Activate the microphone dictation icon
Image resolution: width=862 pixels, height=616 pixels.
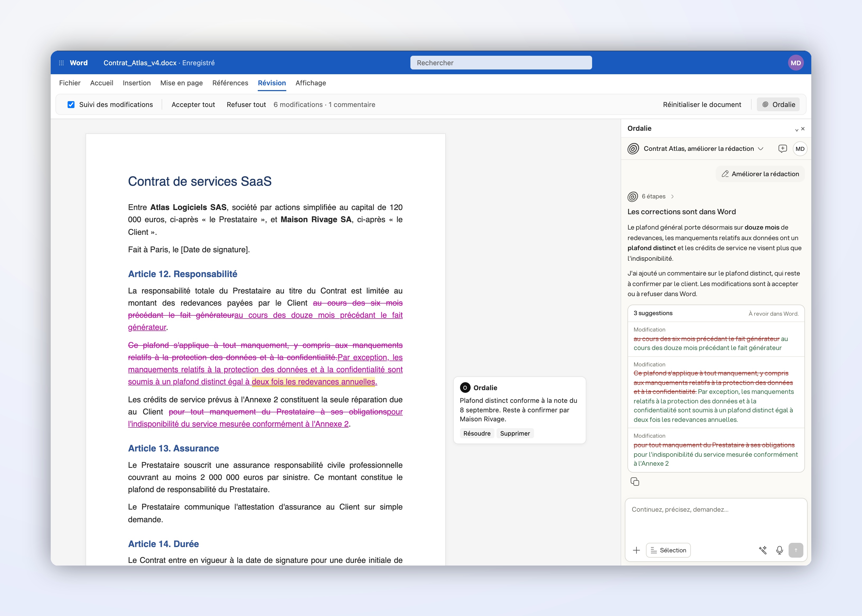tap(779, 550)
